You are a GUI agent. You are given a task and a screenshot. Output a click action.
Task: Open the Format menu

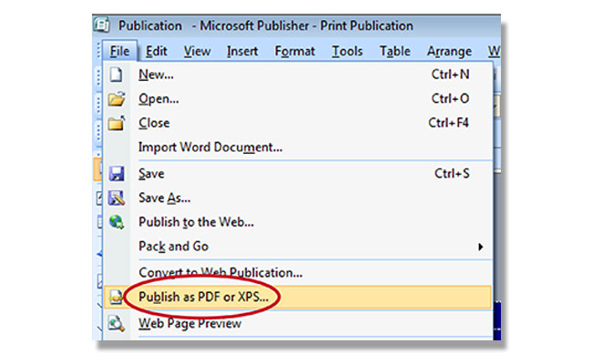pyautogui.click(x=294, y=51)
